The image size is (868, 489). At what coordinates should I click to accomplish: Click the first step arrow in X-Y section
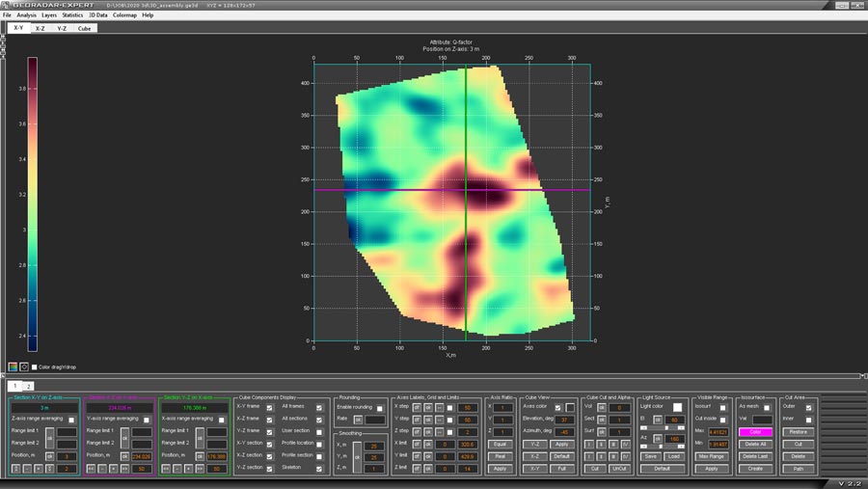pos(15,468)
